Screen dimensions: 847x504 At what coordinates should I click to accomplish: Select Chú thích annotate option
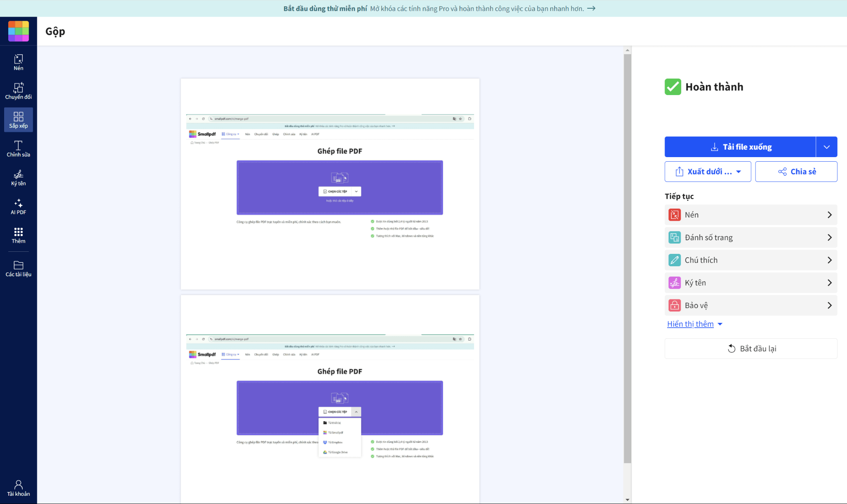[750, 260]
